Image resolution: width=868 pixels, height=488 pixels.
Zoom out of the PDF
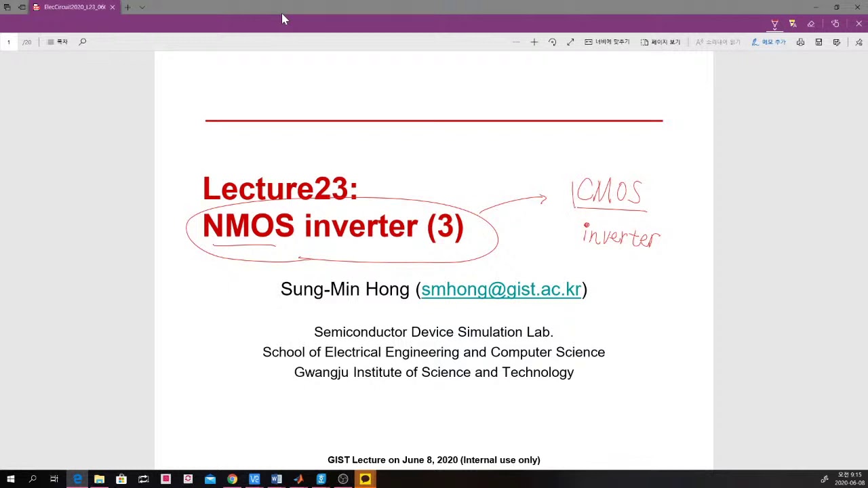click(516, 42)
